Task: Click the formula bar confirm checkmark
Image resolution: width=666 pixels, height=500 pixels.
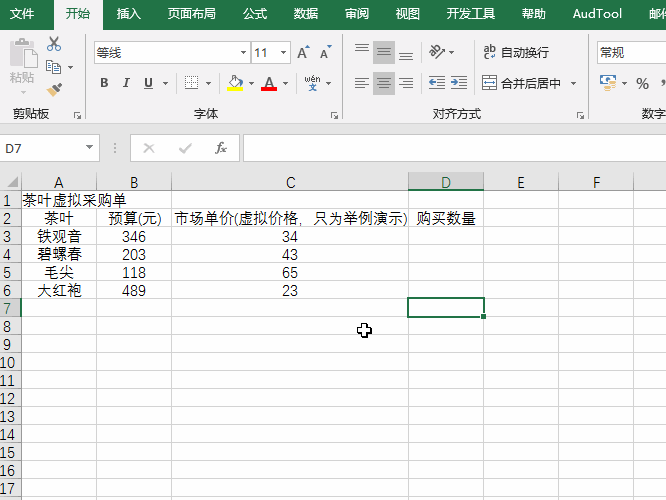Action: click(x=185, y=148)
